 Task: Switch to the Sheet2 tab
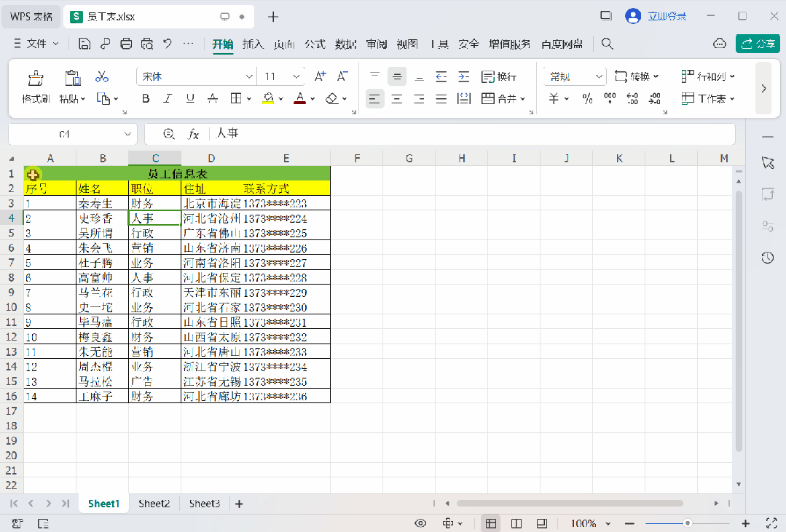pyautogui.click(x=154, y=504)
